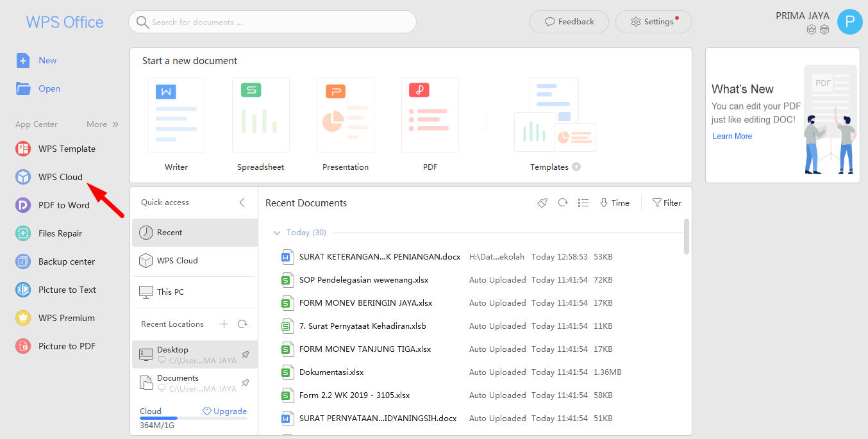This screenshot has width=868, height=439.
Task: Click in the document search field
Action: [272, 22]
